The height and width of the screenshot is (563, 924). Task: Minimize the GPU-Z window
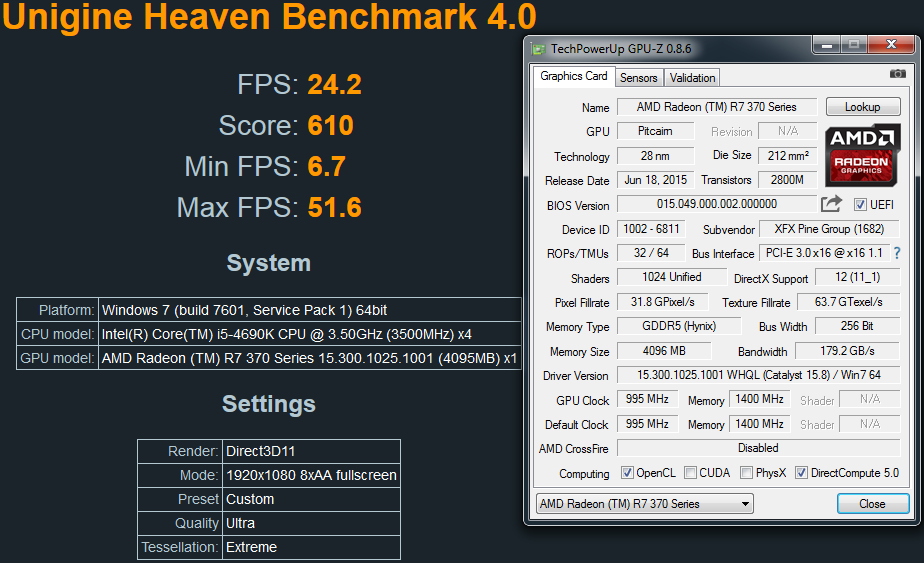tap(826, 45)
